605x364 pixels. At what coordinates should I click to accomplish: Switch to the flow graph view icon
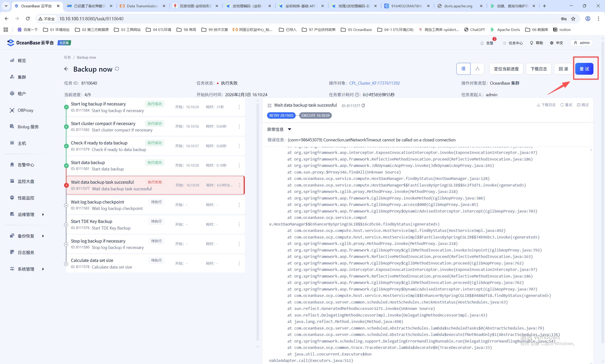(x=477, y=69)
